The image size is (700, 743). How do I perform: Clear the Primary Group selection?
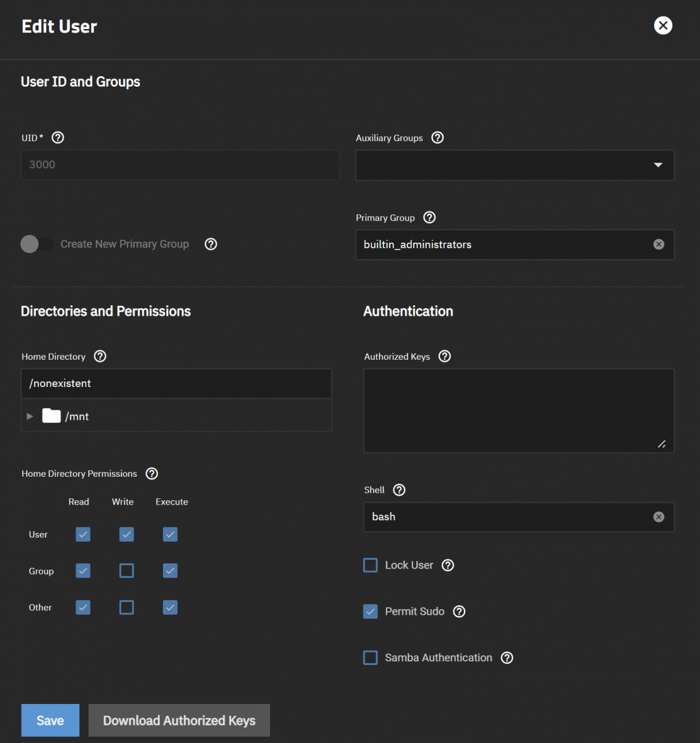pyautogui.click(x=658, y=245)
